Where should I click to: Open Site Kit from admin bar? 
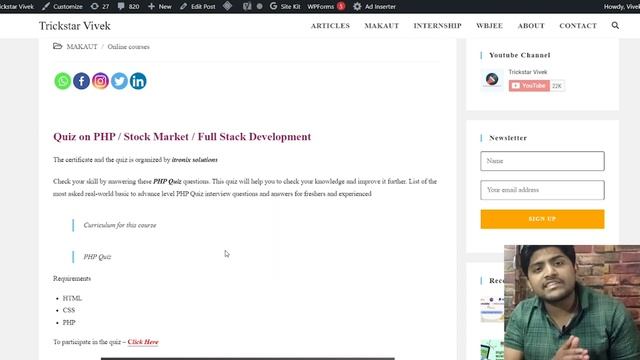pos(285,7)
